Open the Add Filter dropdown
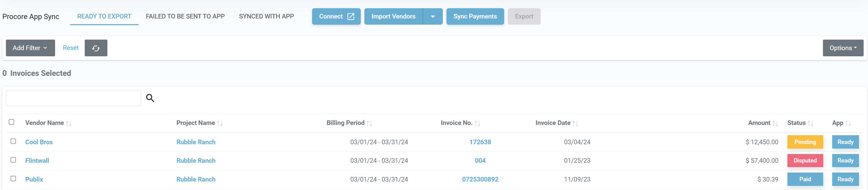 click(30, 48)
